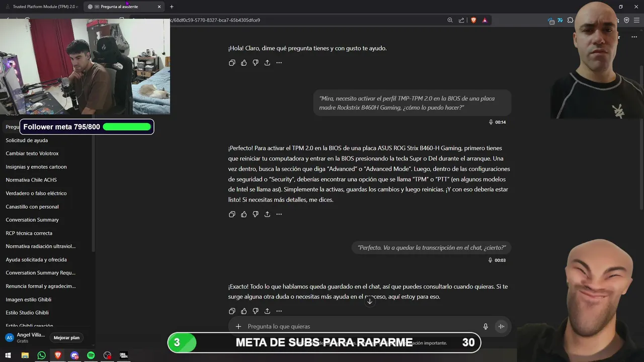Screen dimensions: 644x362
Task: Share this page from the address bar
Action: click(x=461, y=20)
